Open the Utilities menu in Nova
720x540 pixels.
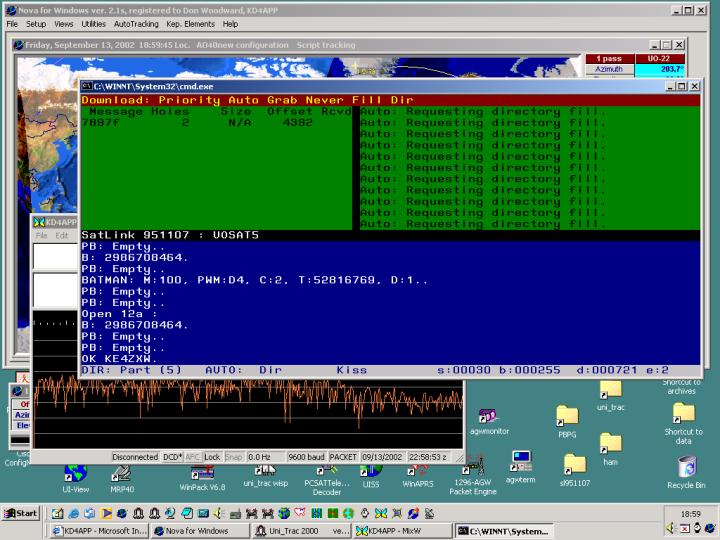point(93,23)
